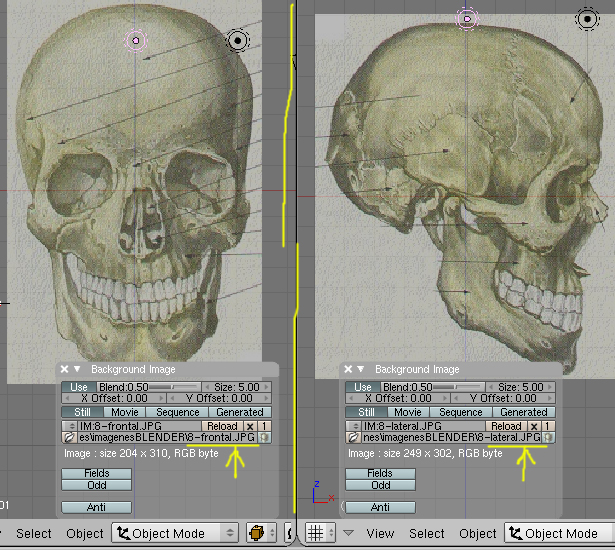Screen dimensions: 615x550
Task: Toggle Anti button in left panel
Action: [x=96, y=507]
